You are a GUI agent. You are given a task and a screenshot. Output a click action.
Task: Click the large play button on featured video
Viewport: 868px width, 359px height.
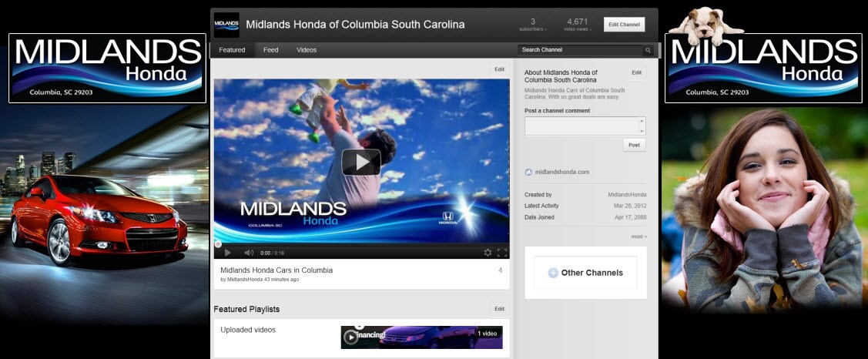361,163
